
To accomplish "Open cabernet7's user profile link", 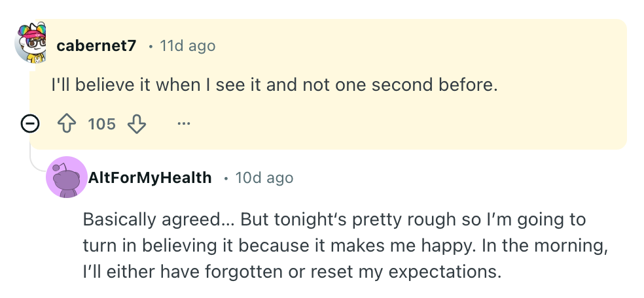I will (96, 46).
